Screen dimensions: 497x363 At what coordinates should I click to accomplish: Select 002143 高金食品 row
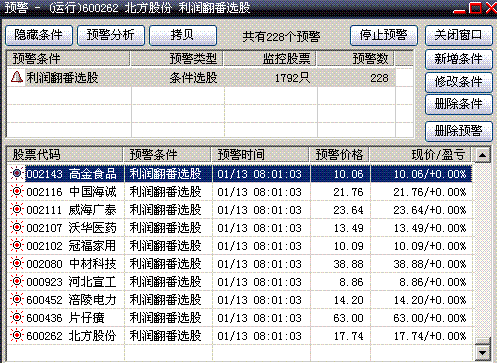(x=240, y=174)
